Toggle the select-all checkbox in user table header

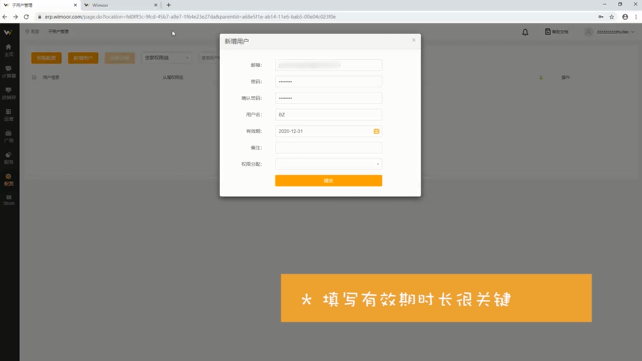point(34,77)
